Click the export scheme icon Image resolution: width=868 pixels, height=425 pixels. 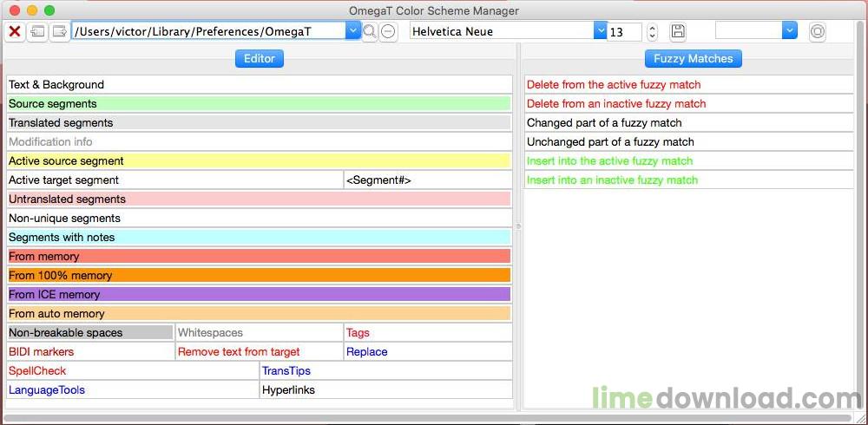(x=59, y=31)
